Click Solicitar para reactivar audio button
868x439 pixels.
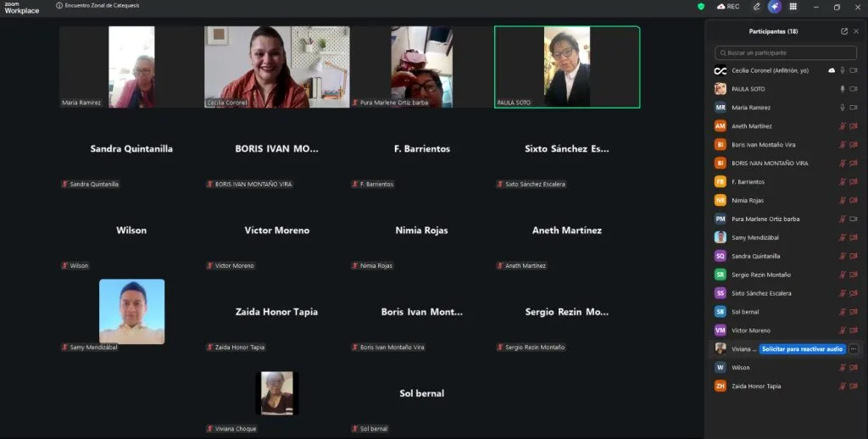802,349
